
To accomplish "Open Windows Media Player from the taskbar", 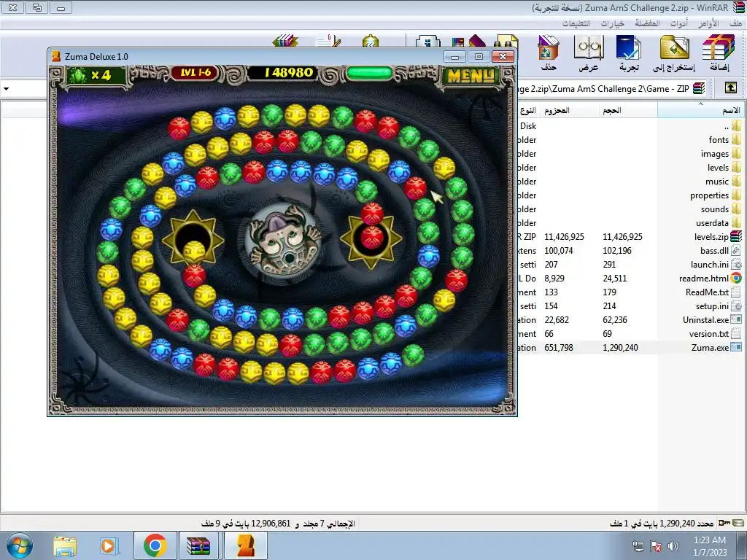I will 109,546.
